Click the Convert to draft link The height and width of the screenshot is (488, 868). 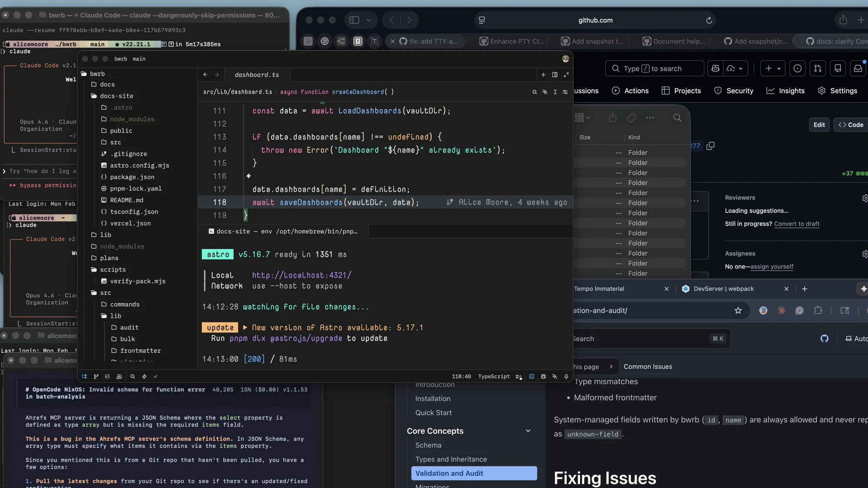click(796, 224)
